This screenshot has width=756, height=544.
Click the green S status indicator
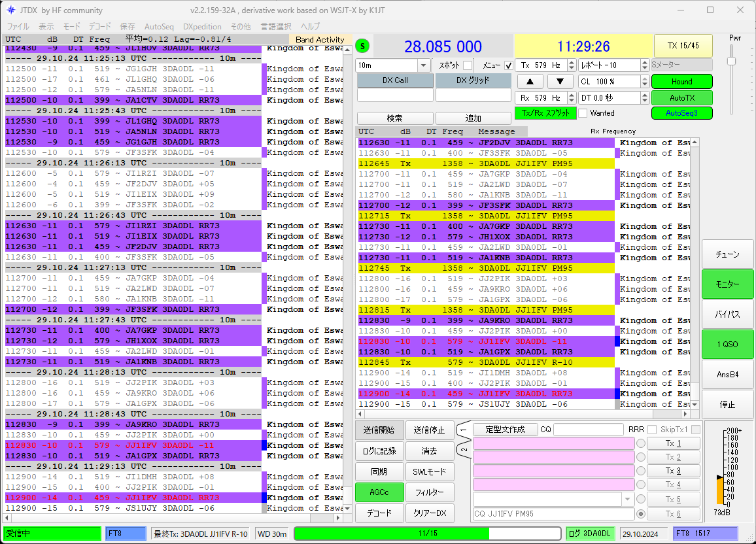[362, 46]
